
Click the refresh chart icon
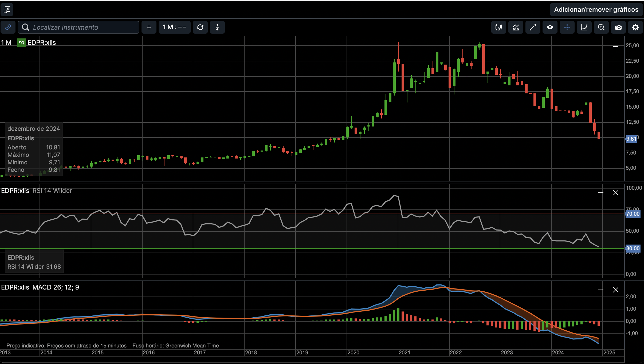coord(200,27)
